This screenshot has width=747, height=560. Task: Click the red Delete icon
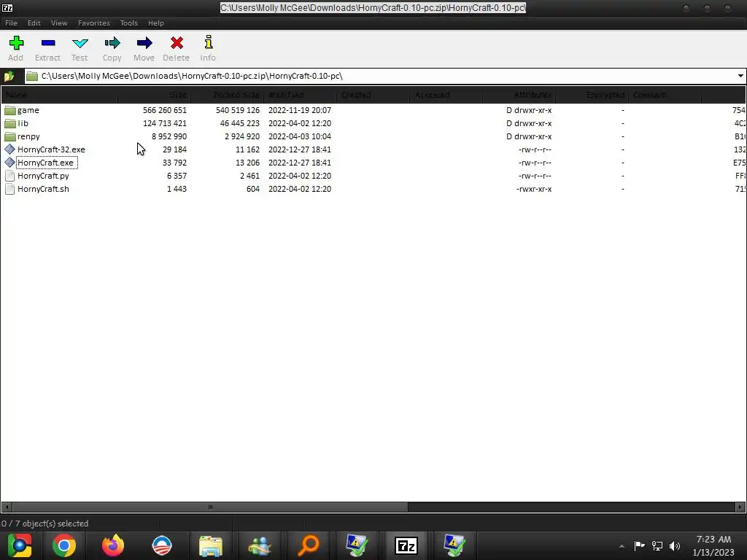(x=177, y=43)
